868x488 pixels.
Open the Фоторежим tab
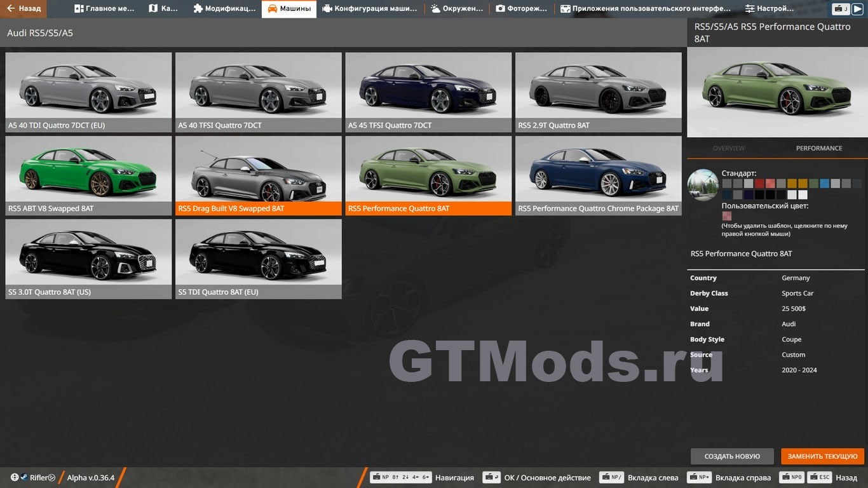click(x=522, y=9)
